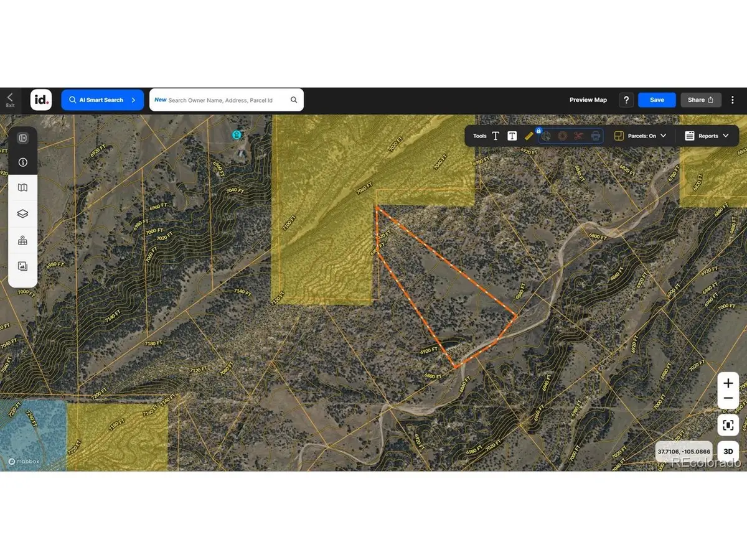Select the plain text T tool

(496, 136)
